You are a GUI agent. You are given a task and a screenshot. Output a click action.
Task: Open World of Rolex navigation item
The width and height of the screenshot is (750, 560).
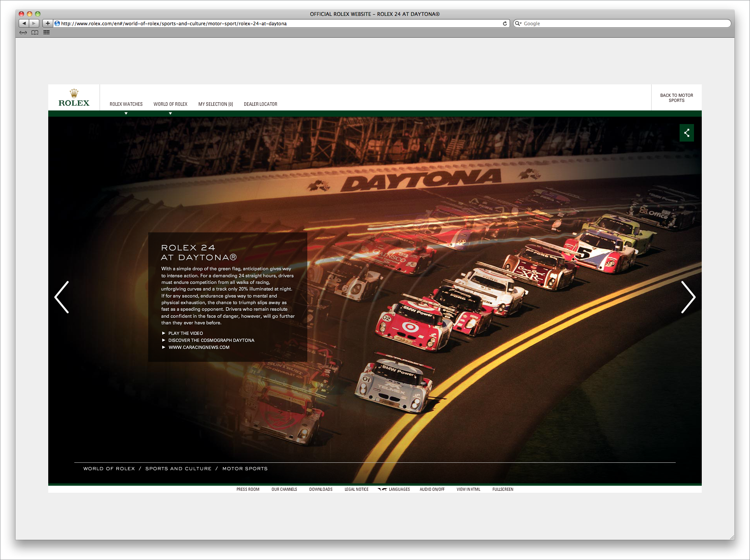(170, 104)
